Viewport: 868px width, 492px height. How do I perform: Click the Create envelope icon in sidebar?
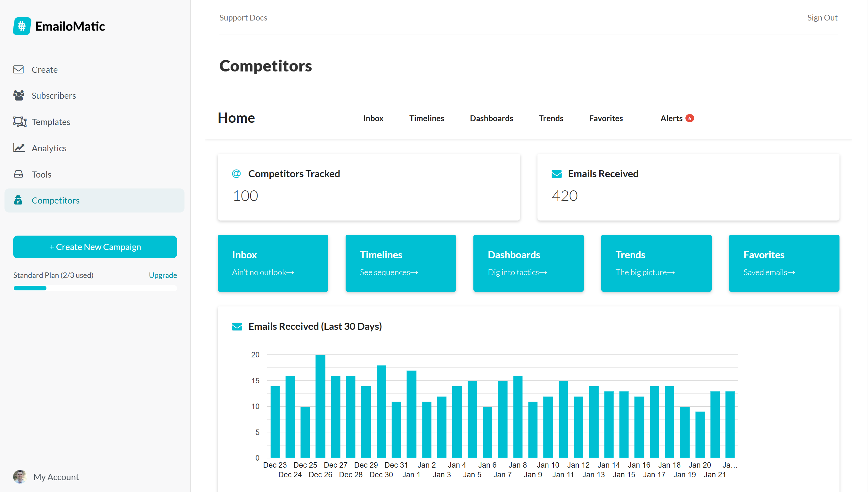tap(19, 70)
